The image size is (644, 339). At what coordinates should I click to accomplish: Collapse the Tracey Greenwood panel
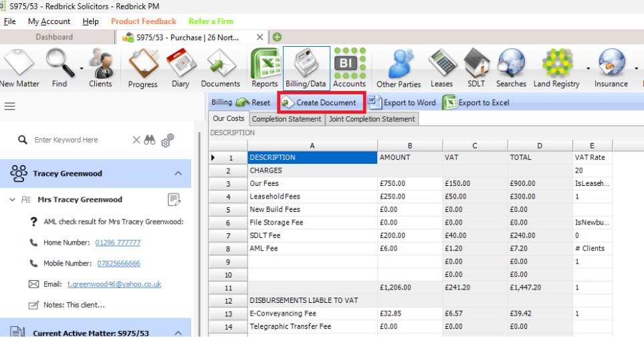[178, 174]
